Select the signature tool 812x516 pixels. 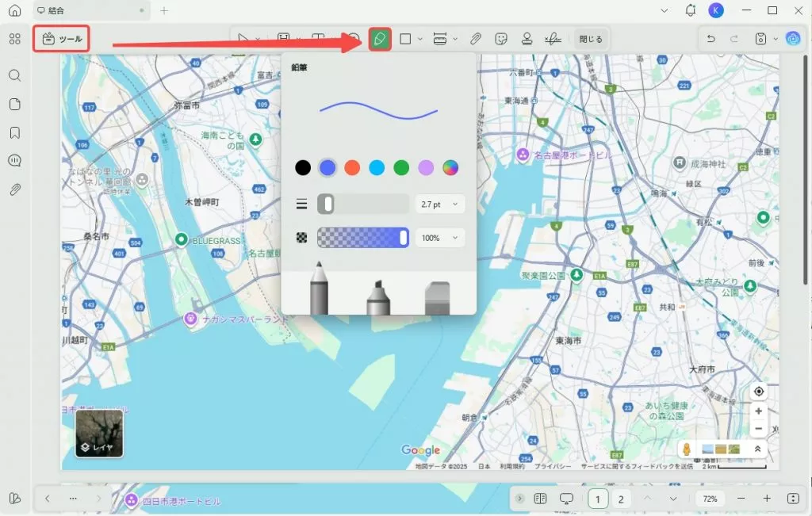pyautogui.click(x=553, y=39)
